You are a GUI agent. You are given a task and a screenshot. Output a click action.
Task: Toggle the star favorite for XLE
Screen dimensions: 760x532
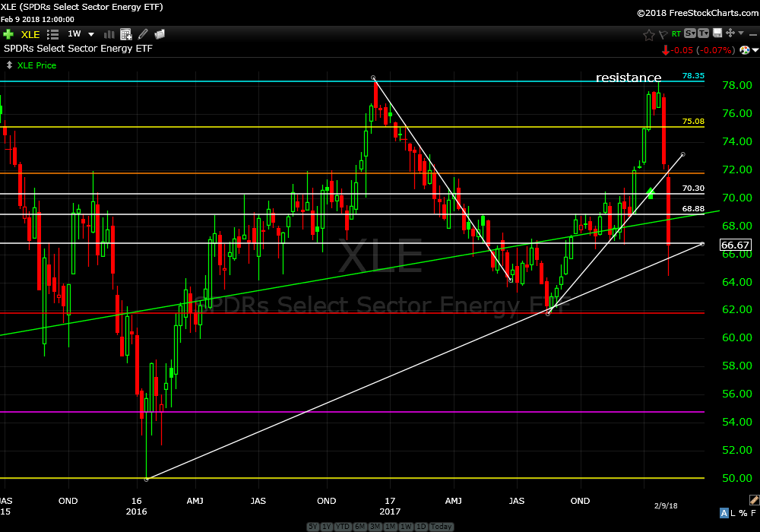click(648, 34)
